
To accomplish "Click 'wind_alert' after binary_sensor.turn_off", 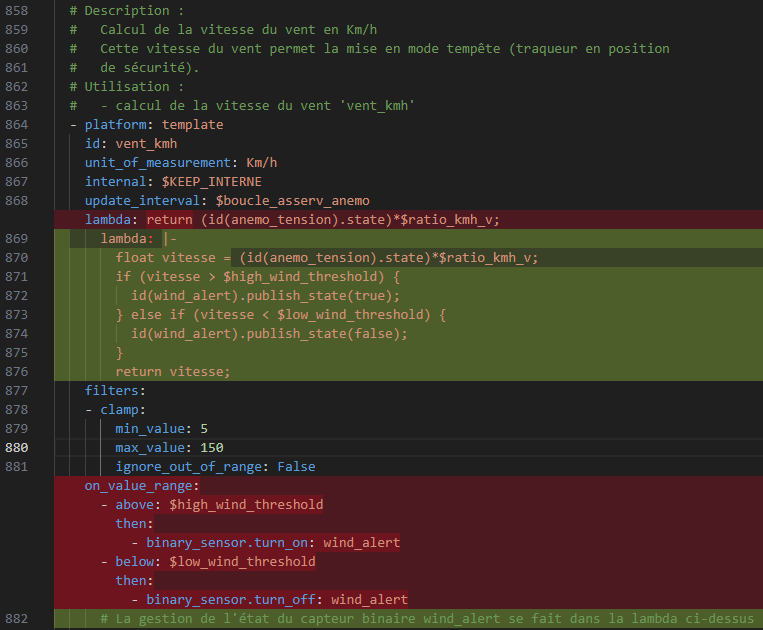I will [369, 599].
